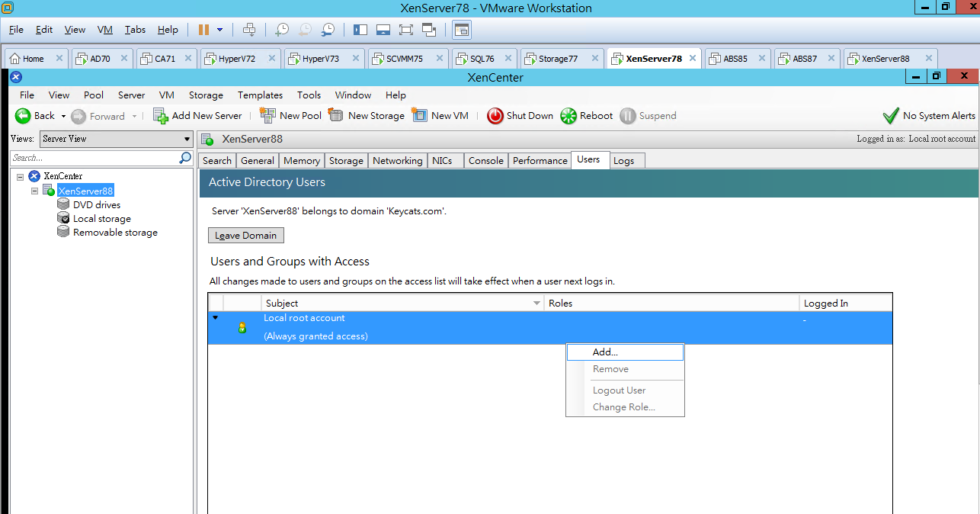
Task: Click the No System Alerts indicator
Action: pyautogui.click(x=928, y=116)
